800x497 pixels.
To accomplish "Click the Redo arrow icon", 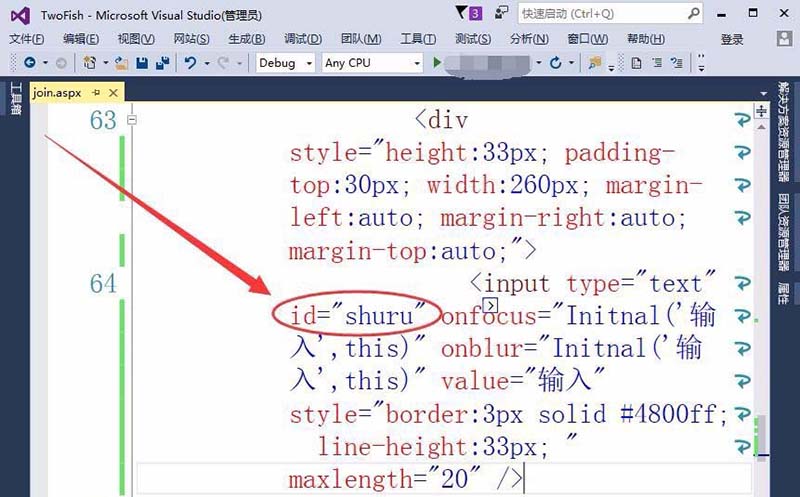I will (223, 63).
